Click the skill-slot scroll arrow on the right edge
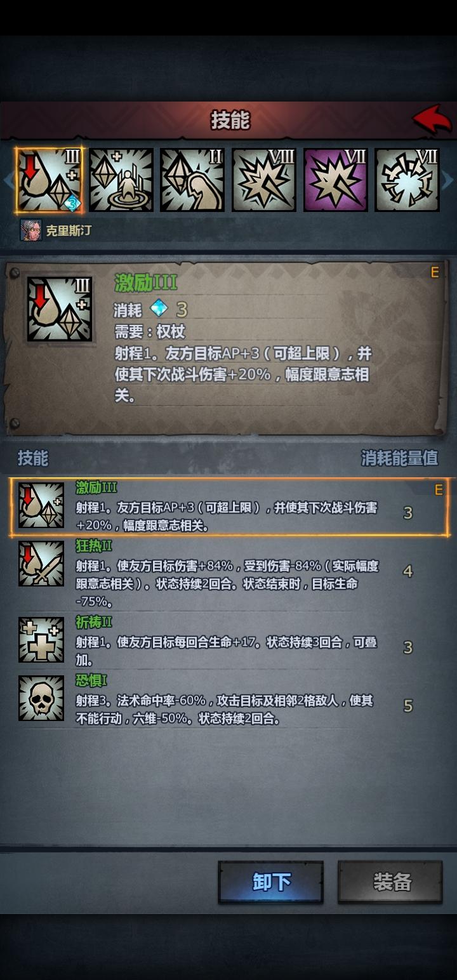This screenshot has width=457, height=980. pos(449,180)
